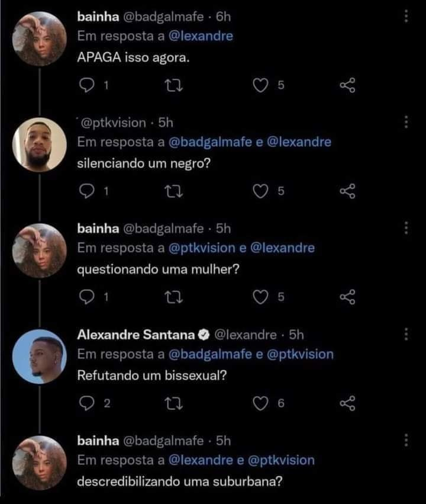Share the "Refutando um bissexual?" tweet

tap(347, 404)
